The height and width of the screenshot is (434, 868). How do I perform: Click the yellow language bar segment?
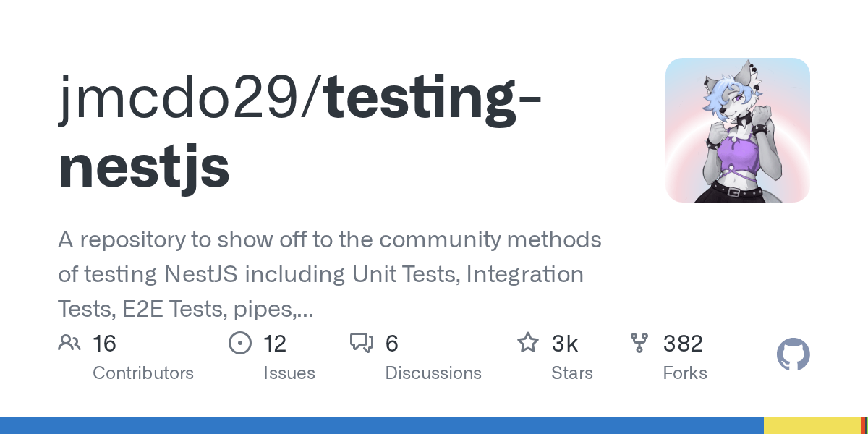(x=812, y=425)
